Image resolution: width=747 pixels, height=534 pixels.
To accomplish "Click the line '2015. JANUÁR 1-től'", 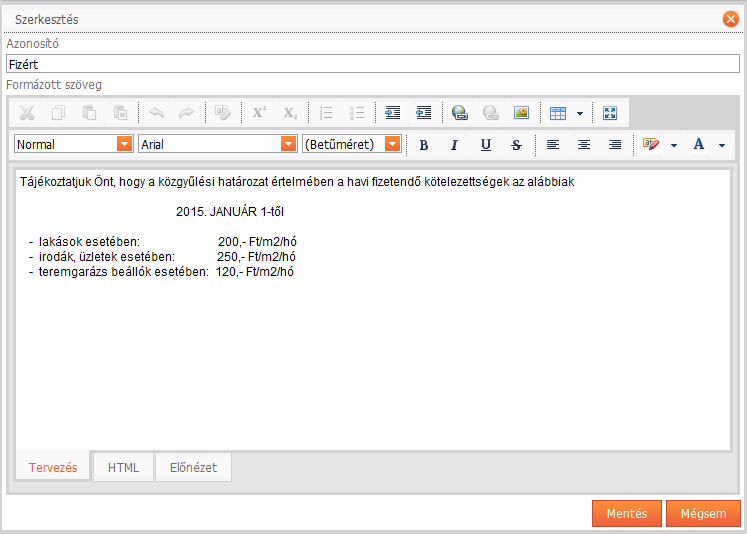I will pyautogui.click(x=230, y=212).
